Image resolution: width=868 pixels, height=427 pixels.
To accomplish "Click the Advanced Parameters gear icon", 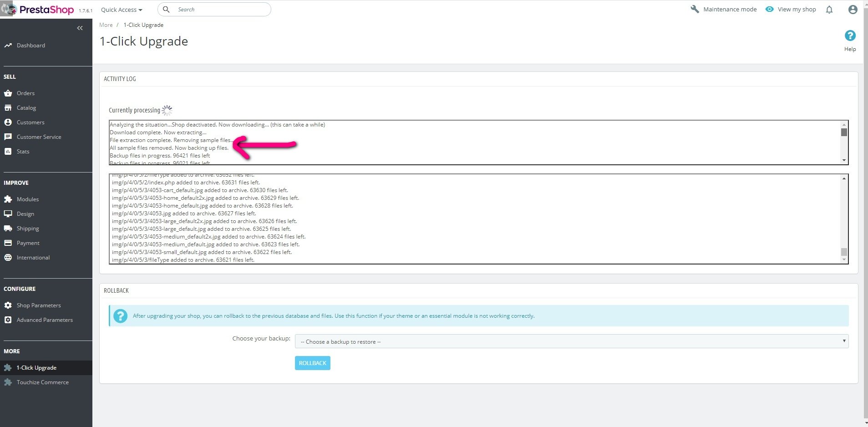I will [8, 320].
